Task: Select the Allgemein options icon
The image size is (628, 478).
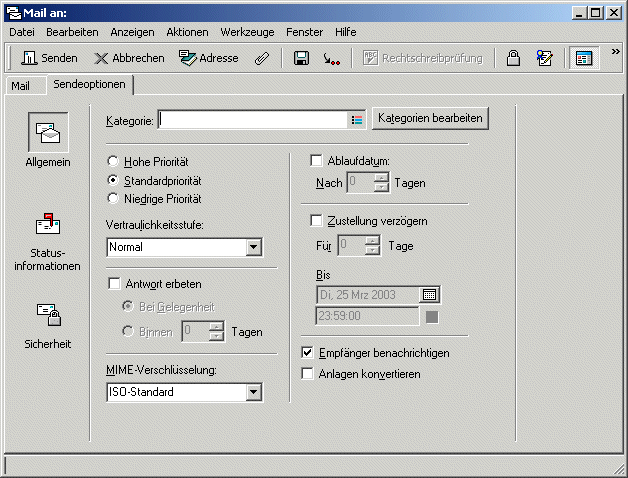Action: click(48, 132)
